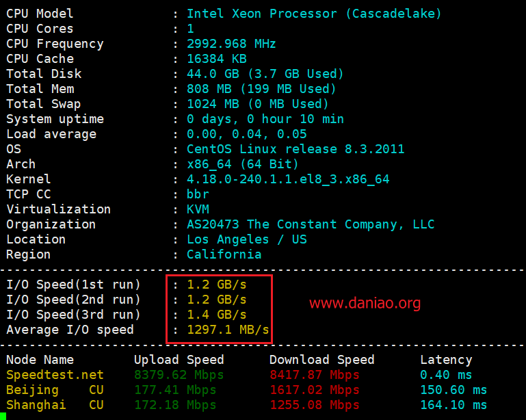Click the Shanghai CU node row
This screenshot has width=526, height=420.
246,405
